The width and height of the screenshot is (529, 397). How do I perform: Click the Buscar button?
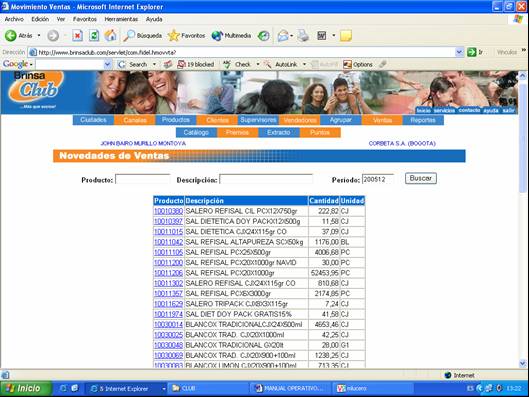click(421, 178)
